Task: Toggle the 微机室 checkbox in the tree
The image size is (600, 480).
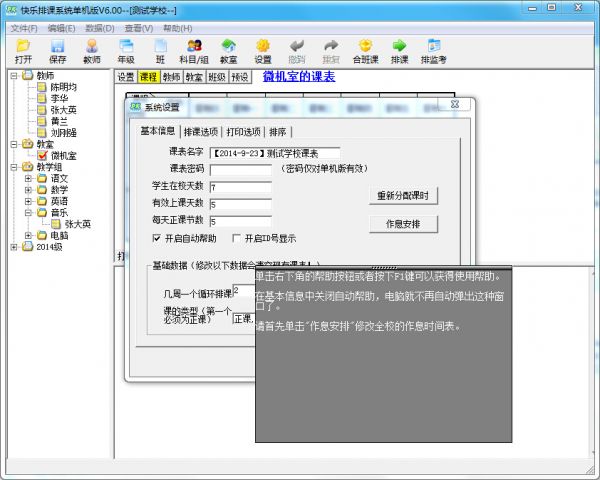Action: click(42, 155)
